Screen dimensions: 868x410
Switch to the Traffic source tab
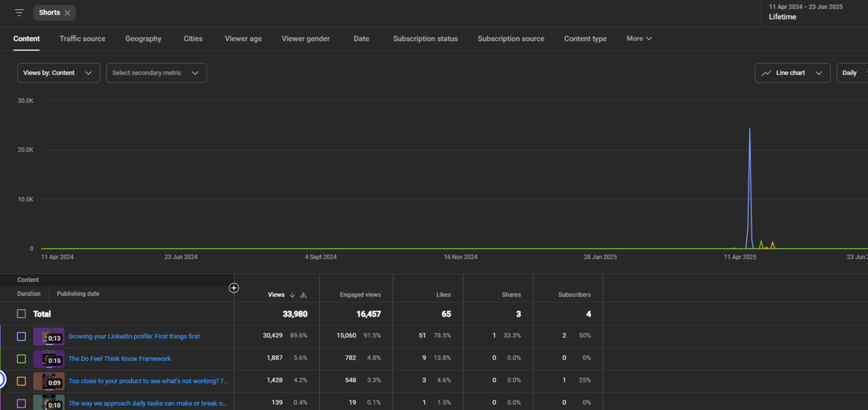82,39
